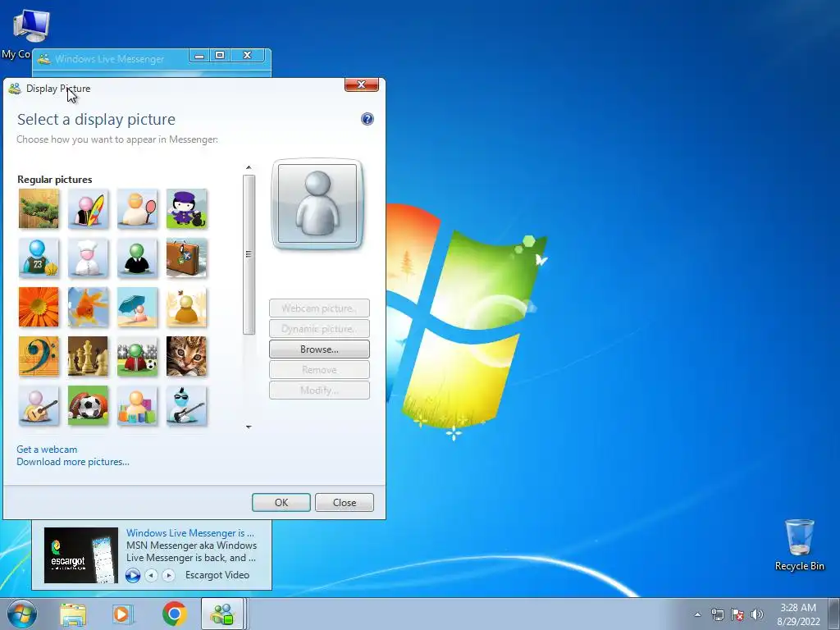Select the sunglasses rocker guitar picture
Image resolution: width=840 pixels, height=630 pixels.
point(186,406)
